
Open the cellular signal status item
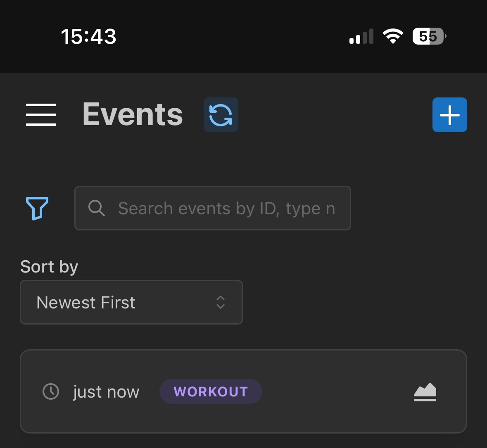coord(361,36)
